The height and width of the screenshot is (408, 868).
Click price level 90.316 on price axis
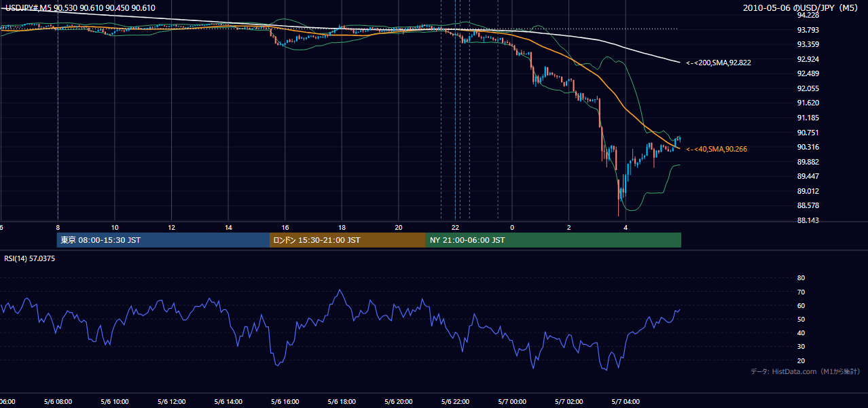[808, 148]
